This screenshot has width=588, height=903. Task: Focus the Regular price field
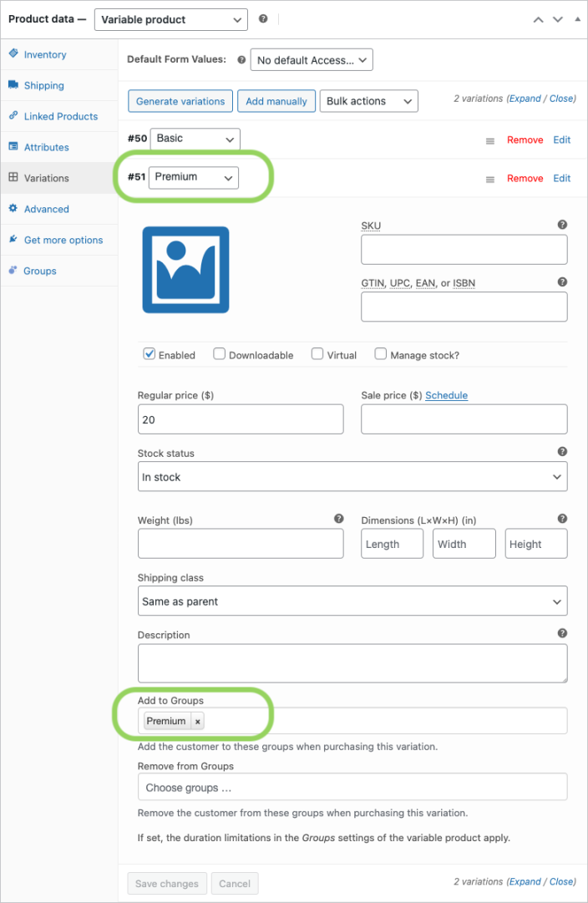click(241, 419)
